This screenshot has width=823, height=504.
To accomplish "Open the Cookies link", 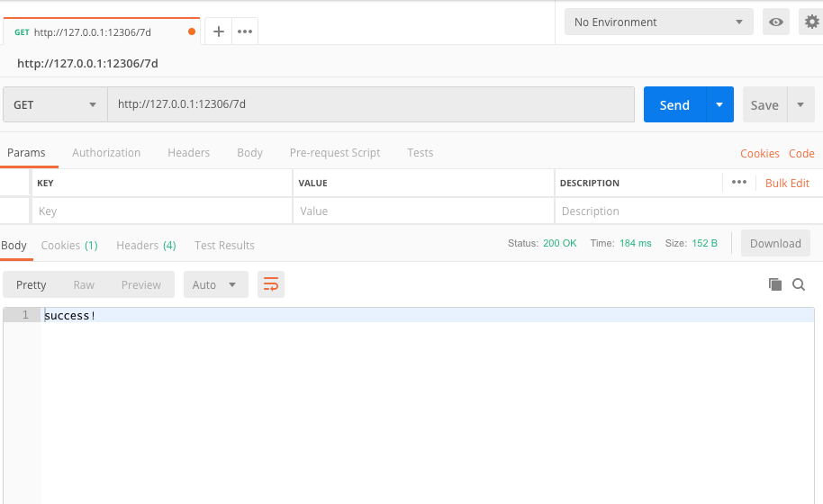I will tap(759, 153).
